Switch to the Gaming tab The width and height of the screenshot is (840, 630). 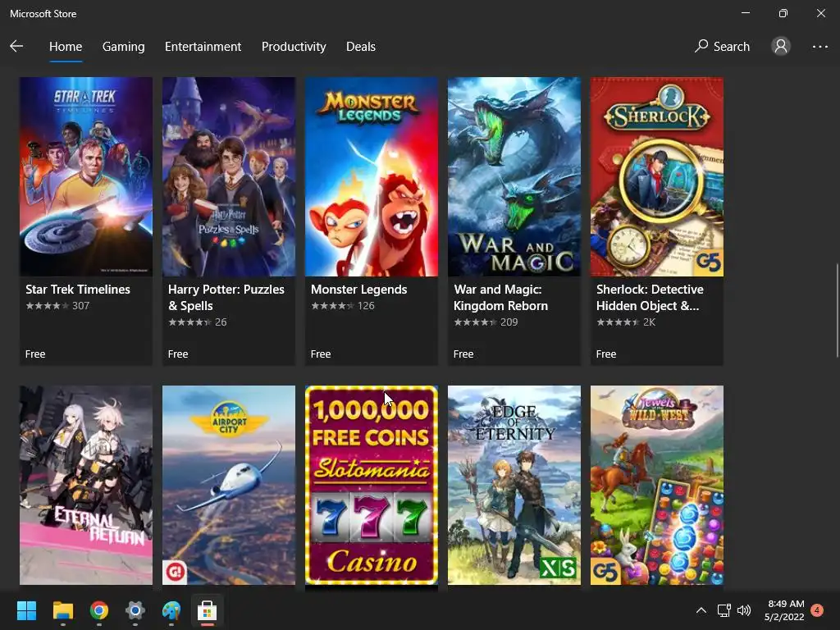coord(123,47)
